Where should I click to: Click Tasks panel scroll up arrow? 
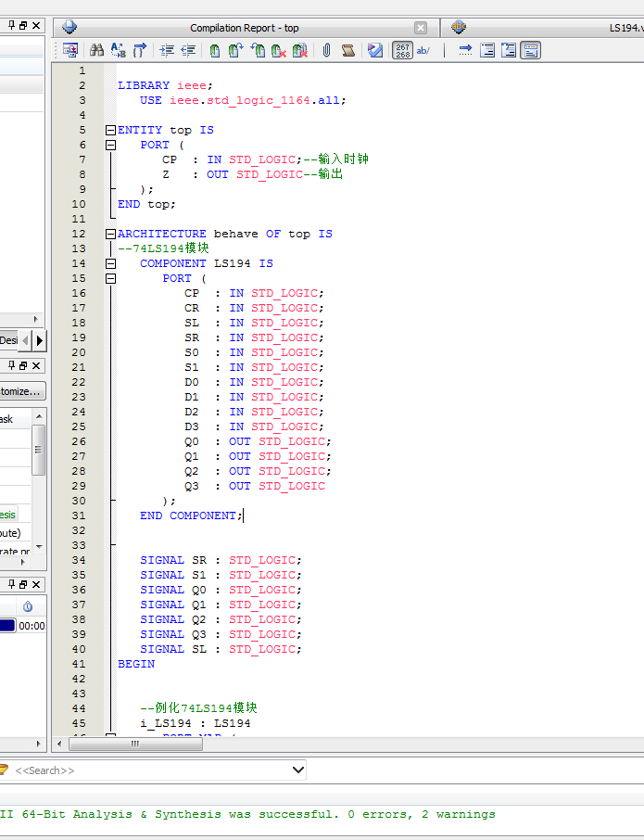pyautogui.click(x=39, y=416)
